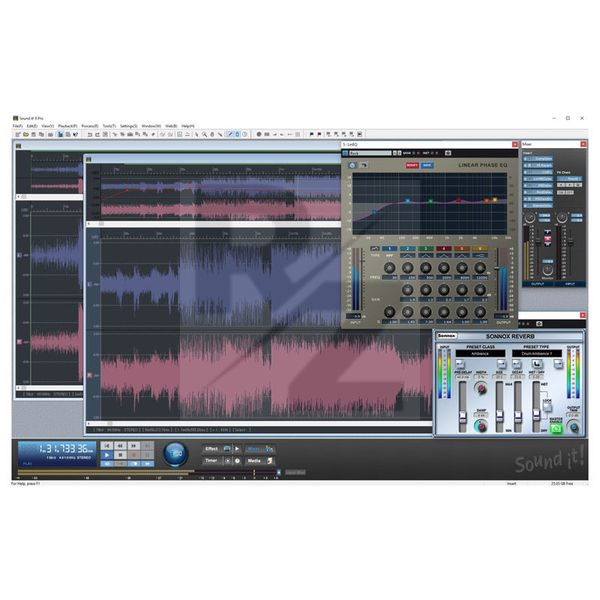Viewport: 600px width, 600px height.
Task: Click the blue Play button
Action: [107, 455]
